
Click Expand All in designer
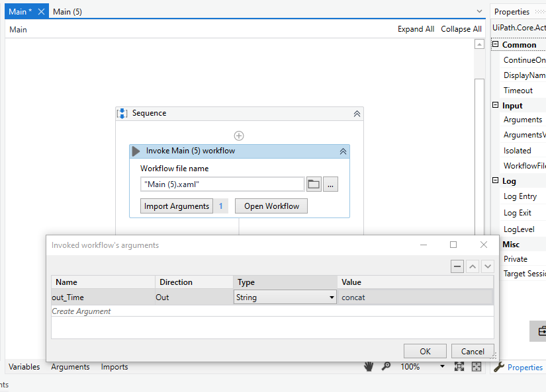(x=416, y=29)
